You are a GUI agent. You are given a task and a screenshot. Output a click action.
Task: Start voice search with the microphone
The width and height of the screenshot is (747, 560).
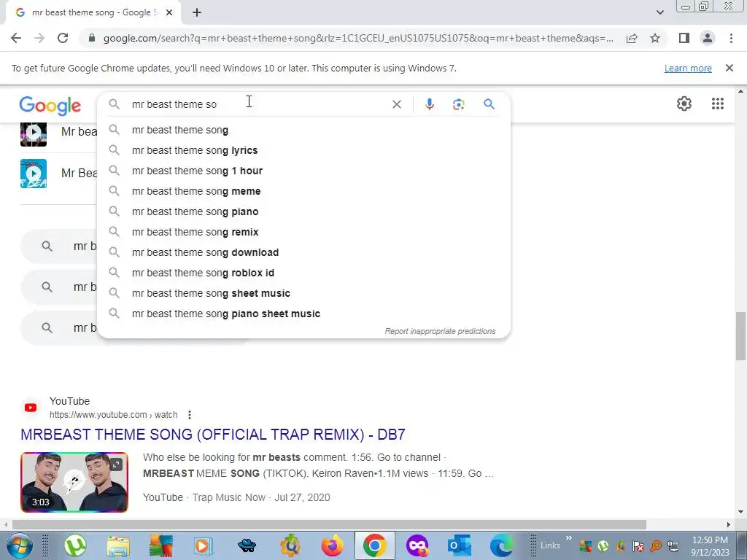click(x=429, y=104)
